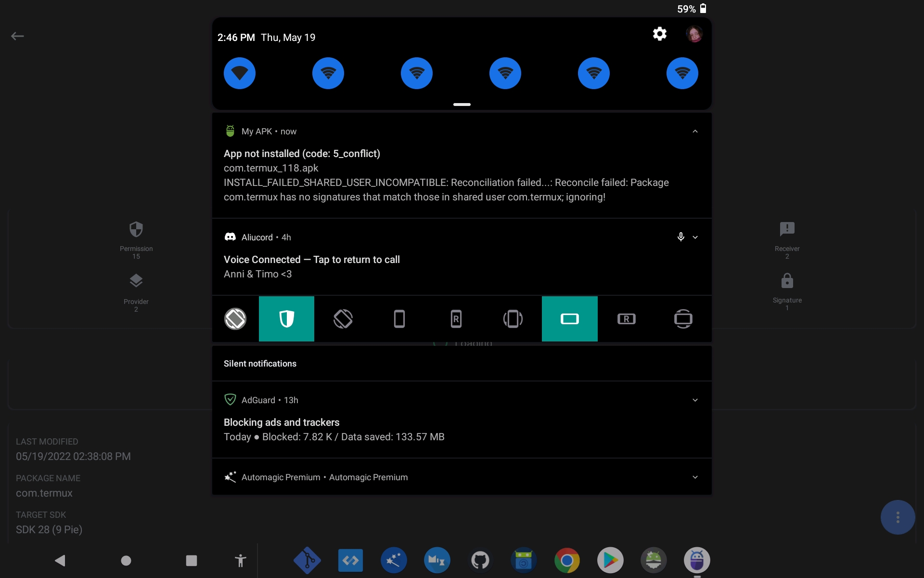Launch Chrome from the dock
924x578 pixels.
[x=567, y=560]
